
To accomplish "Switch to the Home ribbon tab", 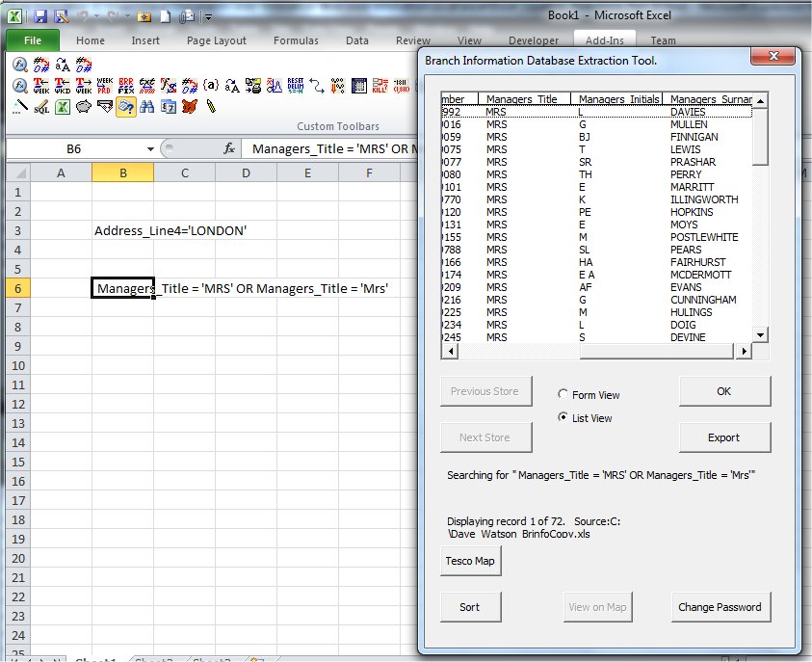I will pyautogui.click(x=91, y=40).
